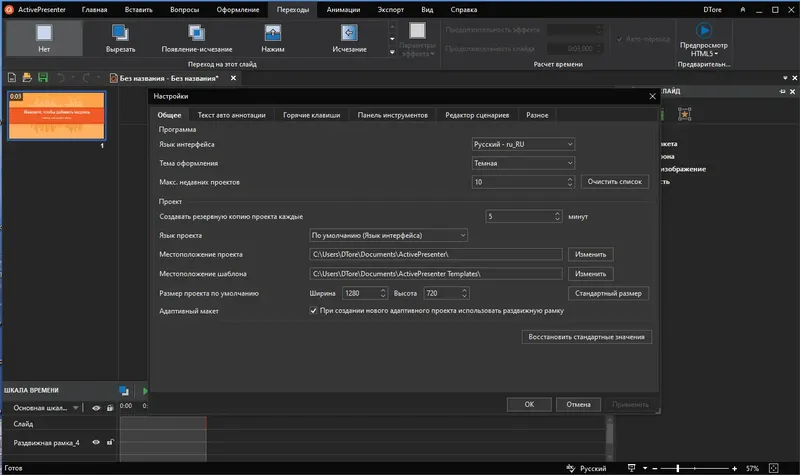Toggle lock on Раздвижная рамка_4 layer
The image size is (800, 475).
(x=110, y=442)
